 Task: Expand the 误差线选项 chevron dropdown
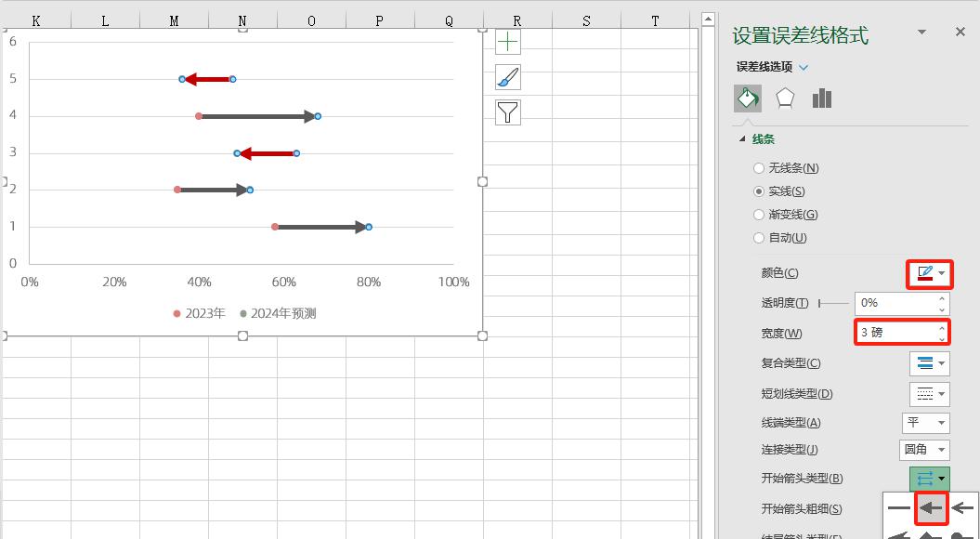[x=804, y=68]
